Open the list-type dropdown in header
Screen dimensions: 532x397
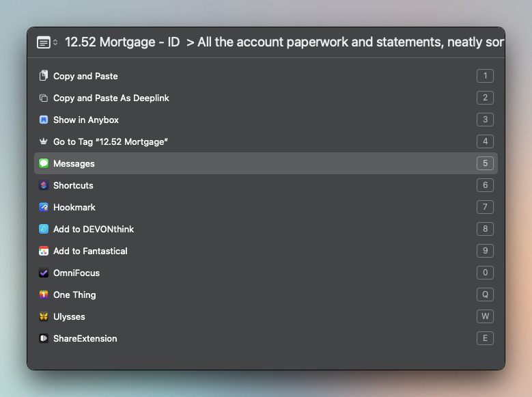click(x=47, y=42)
